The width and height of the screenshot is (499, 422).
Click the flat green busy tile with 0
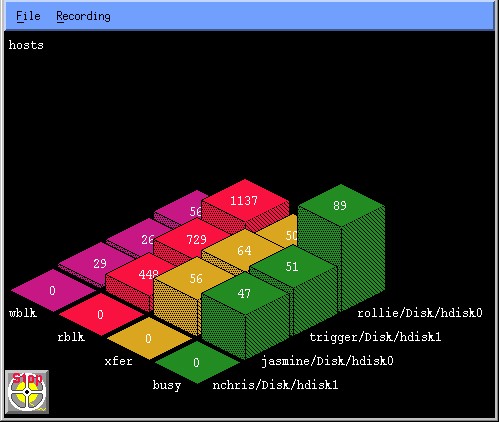[197, 362]
